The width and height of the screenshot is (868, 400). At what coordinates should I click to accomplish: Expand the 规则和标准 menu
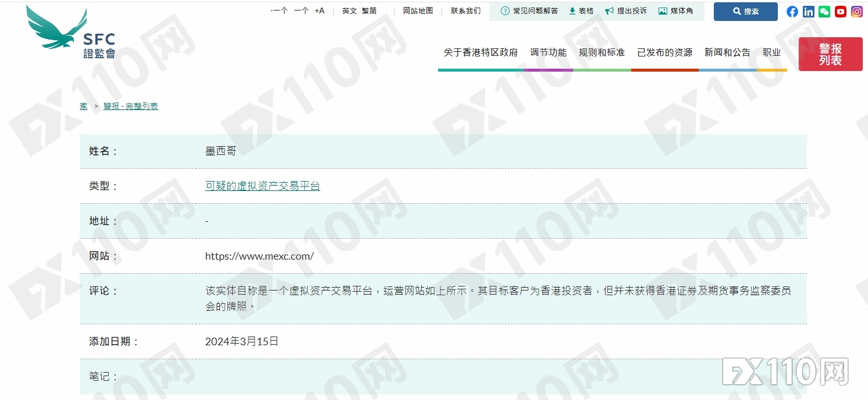point(602,52)
